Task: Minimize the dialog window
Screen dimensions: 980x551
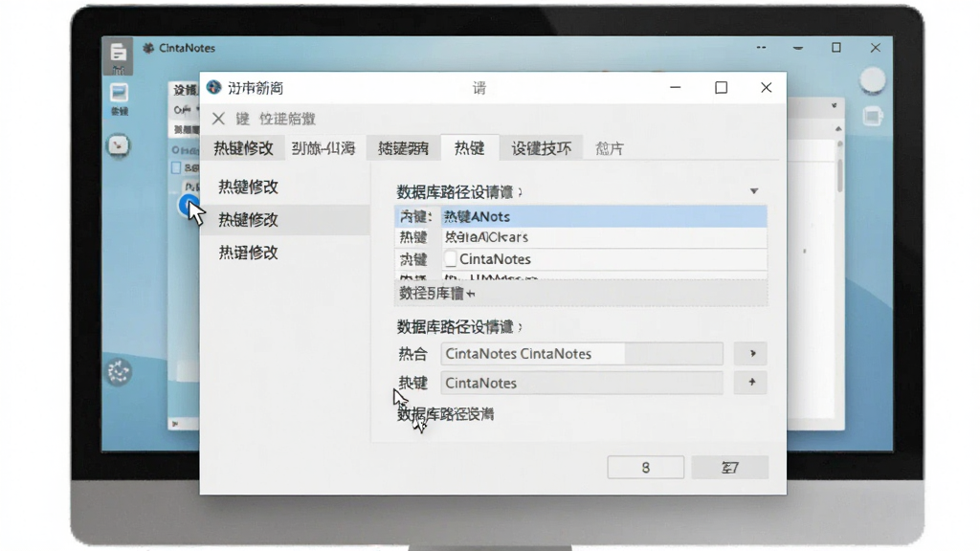Action: coord(675,87)
